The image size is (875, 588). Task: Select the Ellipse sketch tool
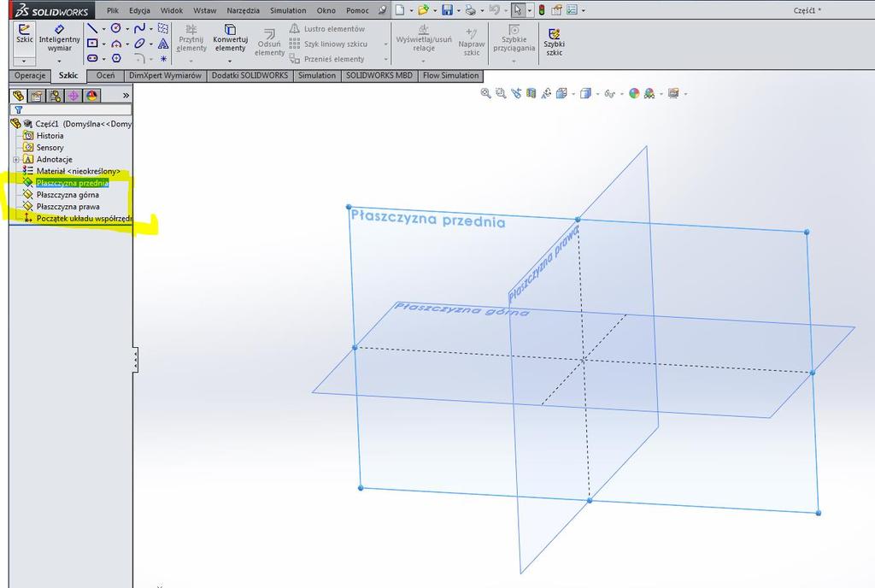point(139,43)
